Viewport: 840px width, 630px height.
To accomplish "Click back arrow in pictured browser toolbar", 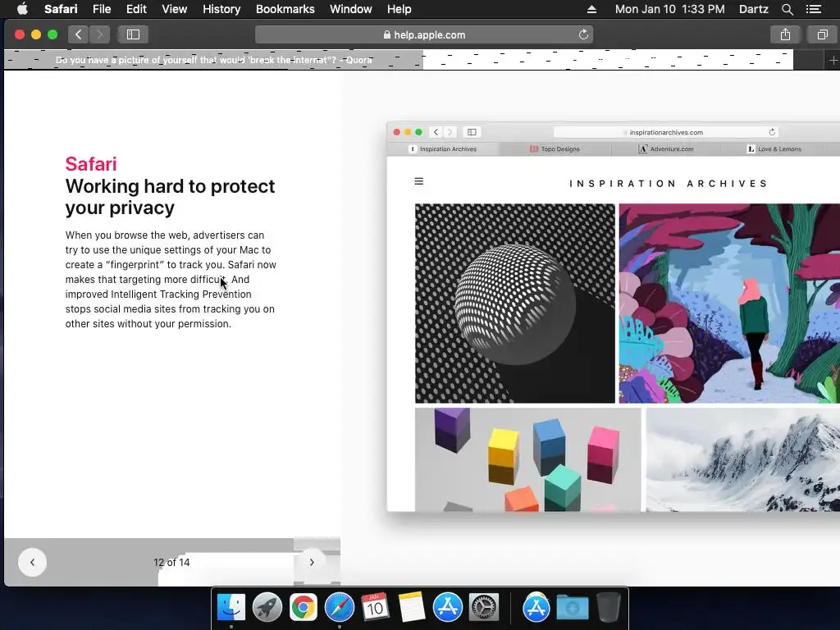I will 436,132.
